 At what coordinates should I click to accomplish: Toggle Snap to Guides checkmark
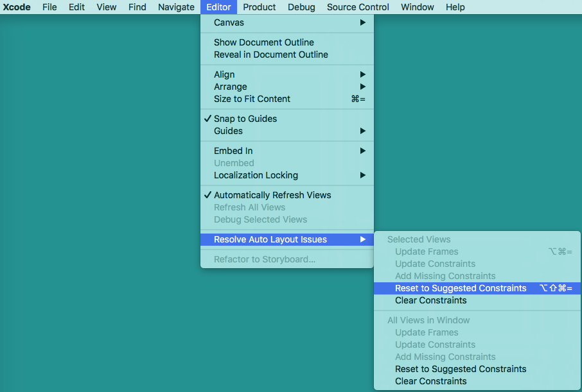pos(287,119)
